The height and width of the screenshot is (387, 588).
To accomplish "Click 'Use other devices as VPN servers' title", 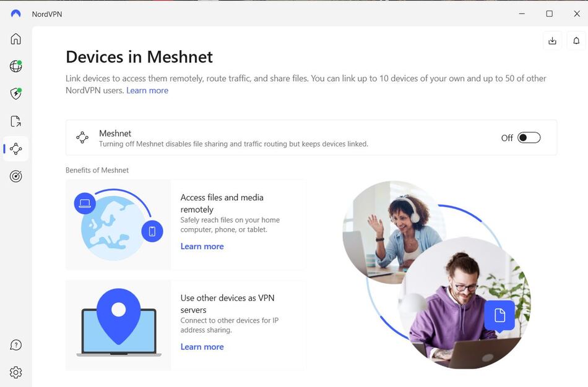I will [227, 304].
